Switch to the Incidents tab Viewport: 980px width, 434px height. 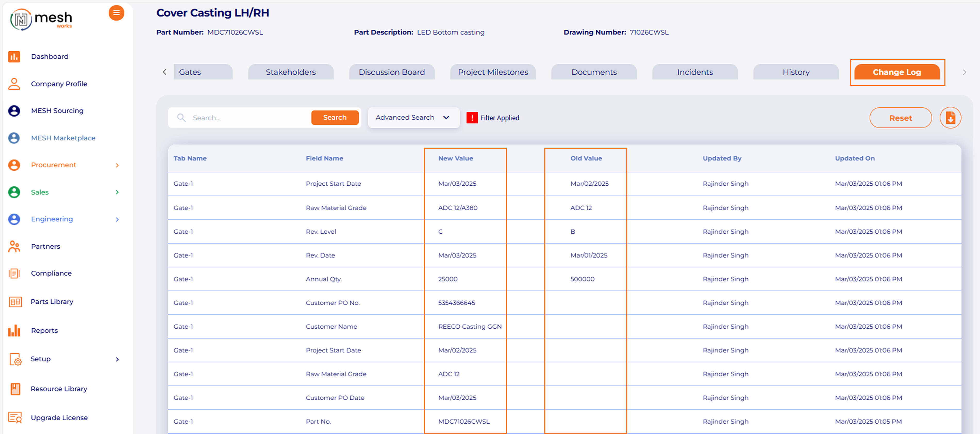point(695,72)
